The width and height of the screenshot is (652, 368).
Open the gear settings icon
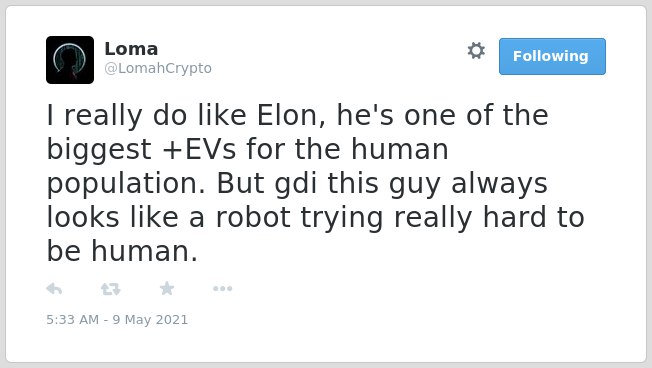pos(476,51)
